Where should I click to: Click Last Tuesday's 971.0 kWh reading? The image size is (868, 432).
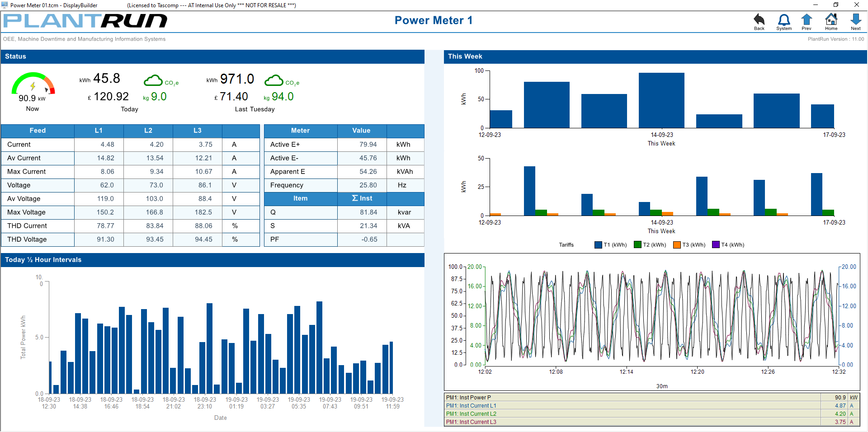pyautogui.click(x=237, y=79)
